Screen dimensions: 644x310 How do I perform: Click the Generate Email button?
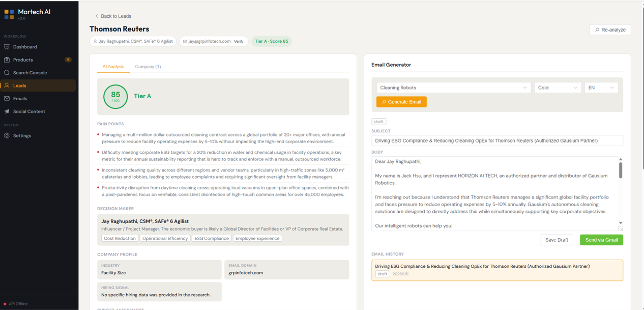401,102
